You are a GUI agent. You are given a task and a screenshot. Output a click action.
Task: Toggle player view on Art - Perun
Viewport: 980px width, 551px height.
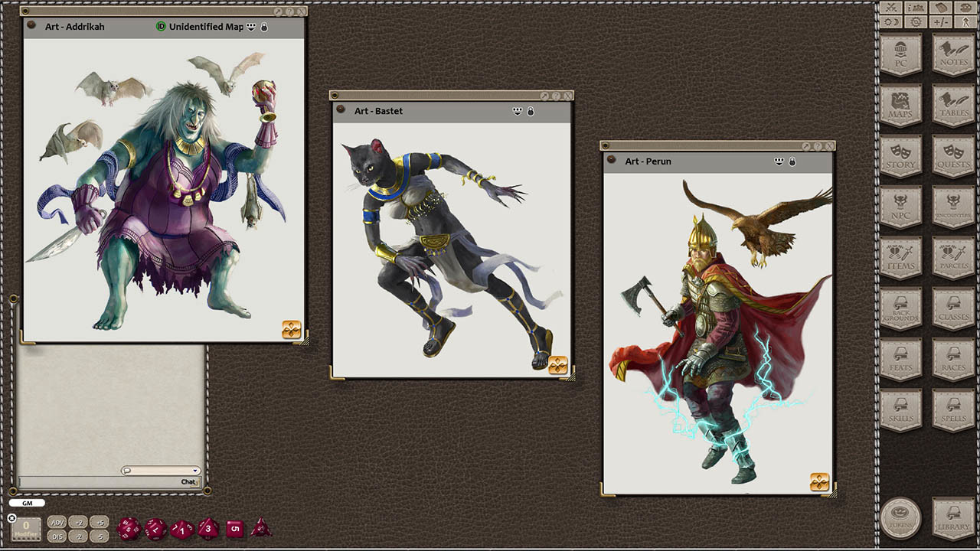[779, 161]
